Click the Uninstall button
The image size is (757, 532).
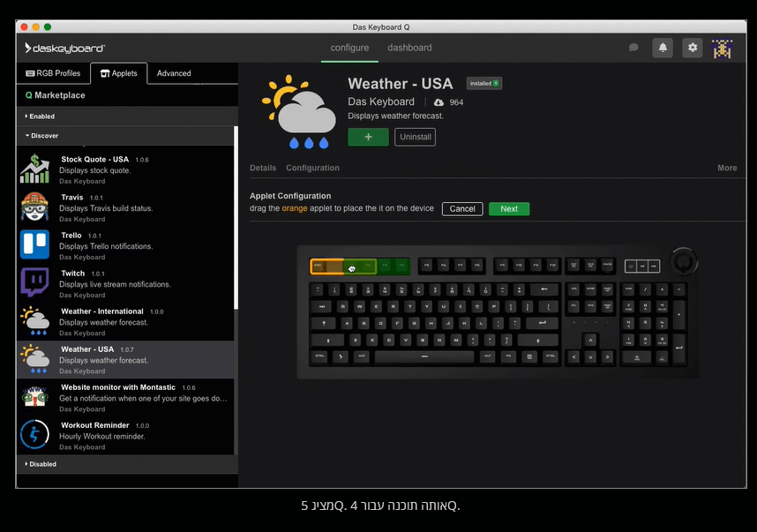click(x=416, y=137)
